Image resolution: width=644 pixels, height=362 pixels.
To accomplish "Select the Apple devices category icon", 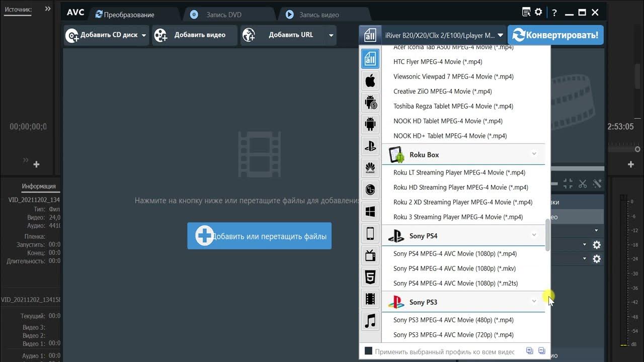I will point(370,80).
